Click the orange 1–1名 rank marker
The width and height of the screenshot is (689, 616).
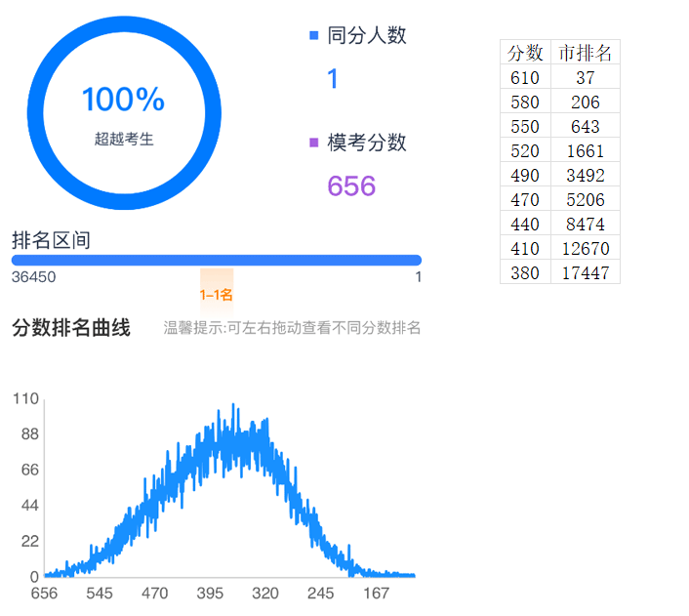point(217,294)
